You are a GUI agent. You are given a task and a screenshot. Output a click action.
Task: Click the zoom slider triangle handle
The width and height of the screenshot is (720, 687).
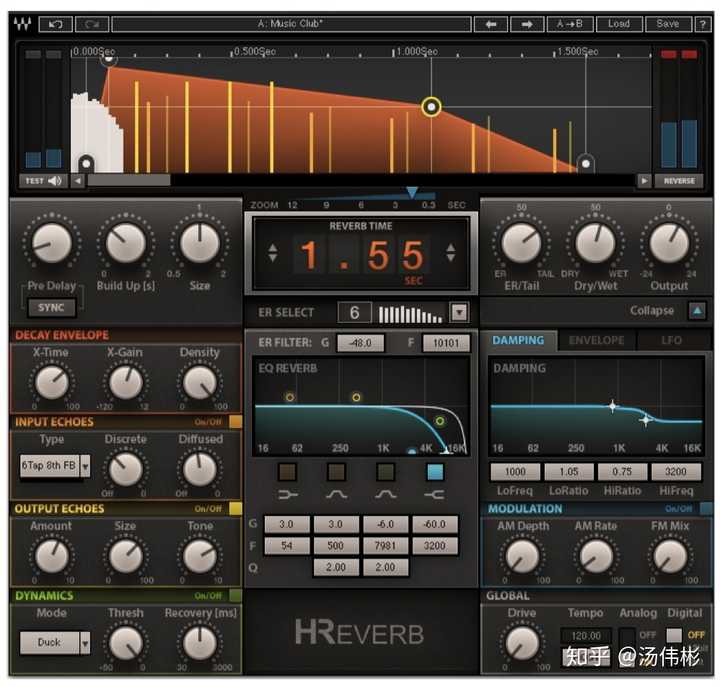411,192
